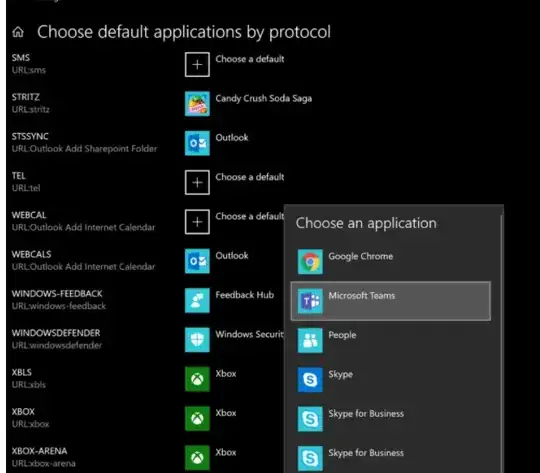
Task: Pick Google Chrome label in popup
Action: click(361, 256)
